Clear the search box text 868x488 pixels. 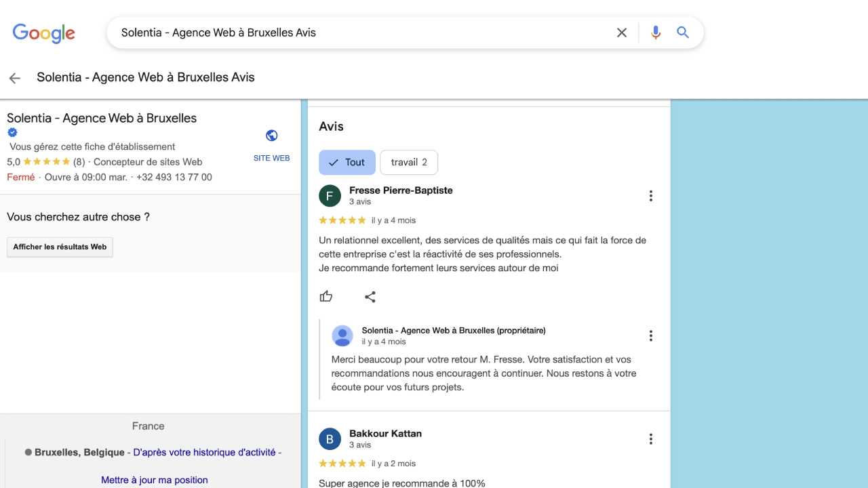point(622,33)
